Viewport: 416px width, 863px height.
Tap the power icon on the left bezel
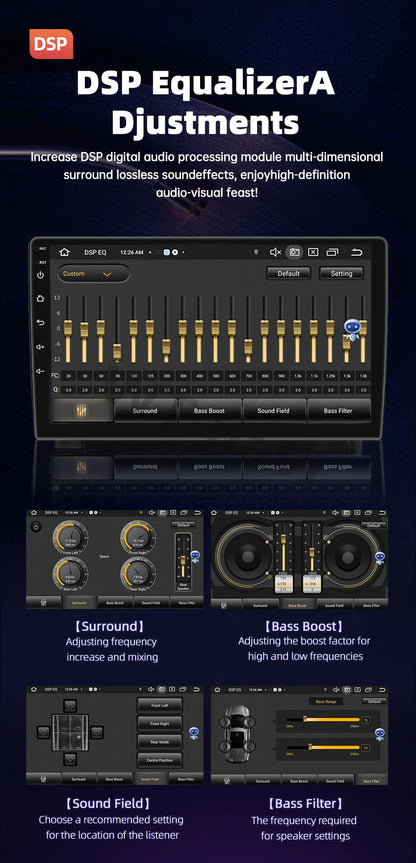pyautogui.click(x=40, y=275)
